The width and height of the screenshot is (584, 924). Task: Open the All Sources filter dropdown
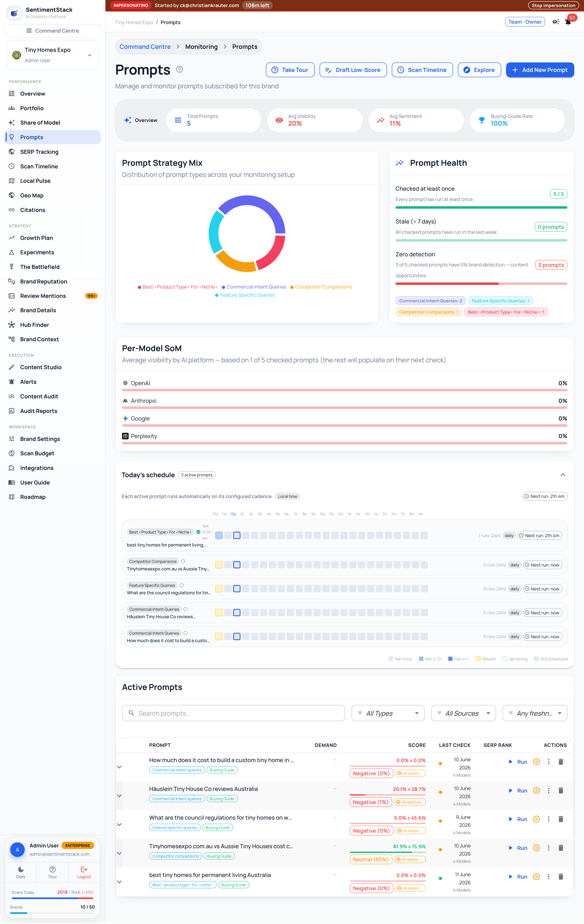tap(463, 713)
